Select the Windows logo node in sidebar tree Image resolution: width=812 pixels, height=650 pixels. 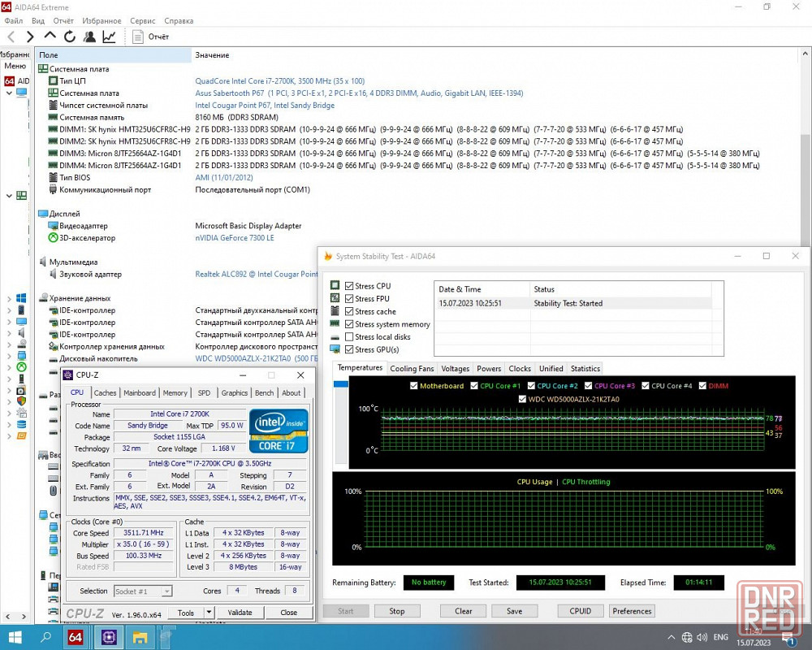tap(21, 298)
